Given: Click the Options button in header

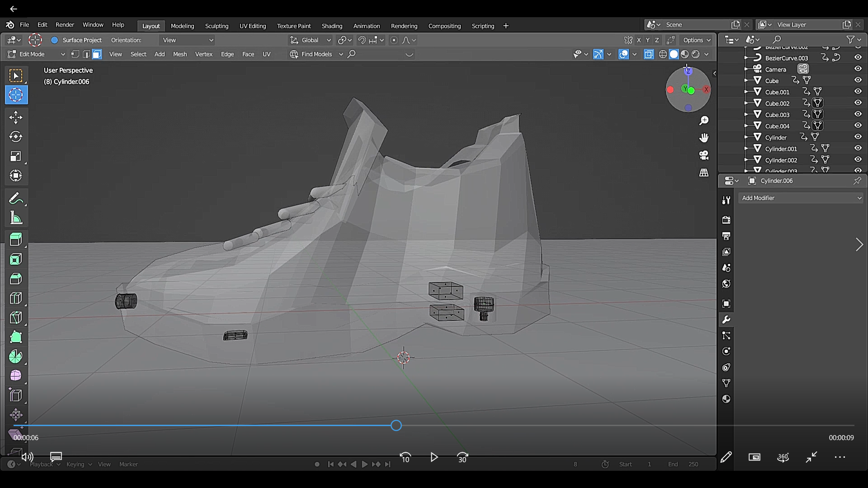Looking at the screenshot, I should click(696, 40).
